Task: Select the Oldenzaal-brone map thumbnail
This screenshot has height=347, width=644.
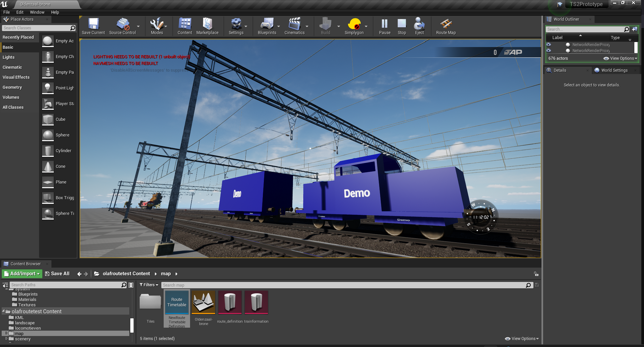Action: 203,303
